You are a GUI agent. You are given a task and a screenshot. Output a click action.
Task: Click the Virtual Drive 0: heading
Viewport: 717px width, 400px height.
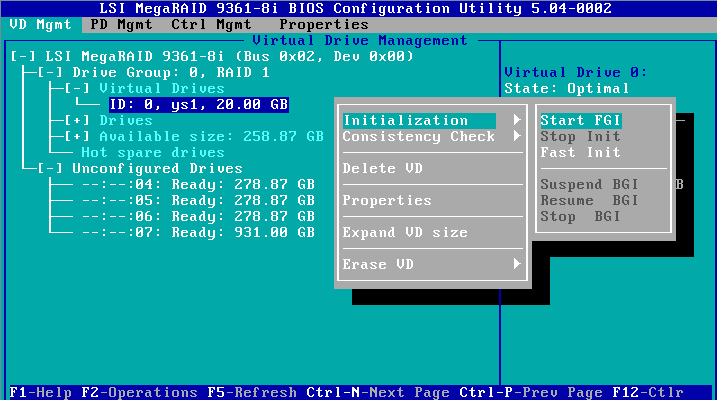pos(576,73)
